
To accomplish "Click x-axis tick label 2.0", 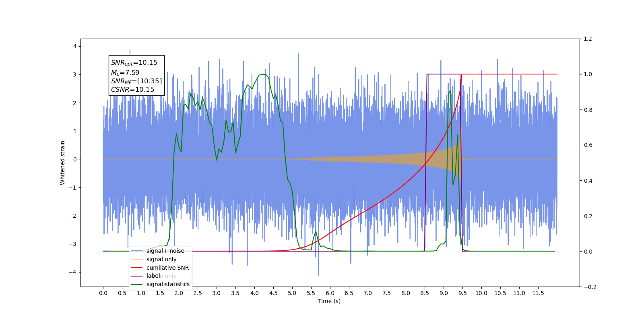I will tap(179, 293).
